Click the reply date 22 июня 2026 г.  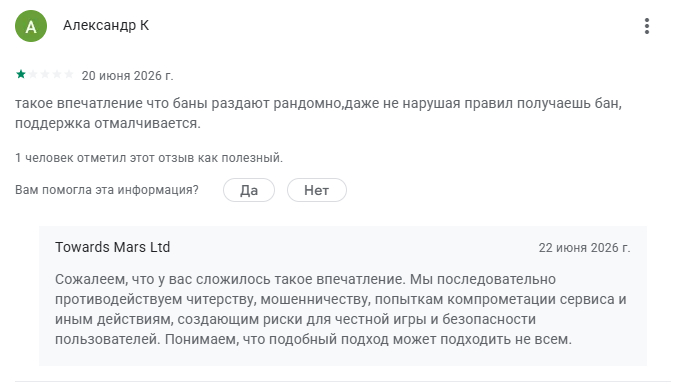coord(584,248)
